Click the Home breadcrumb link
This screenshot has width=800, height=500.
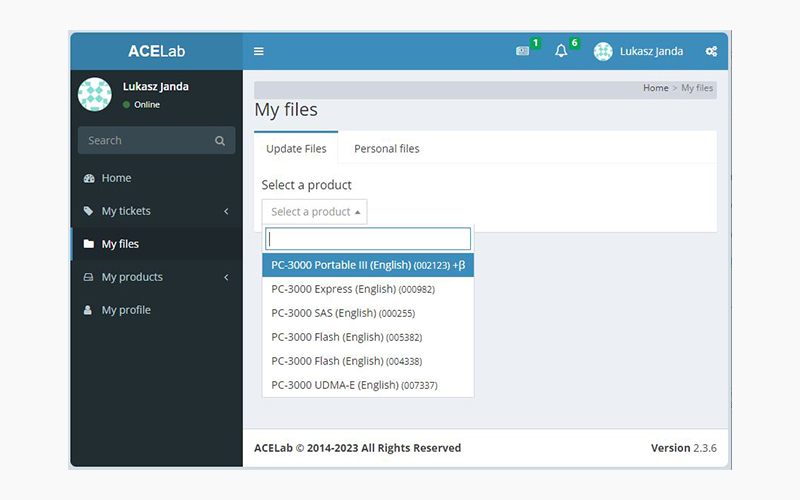pyautogui.click(x=656, y=88)
